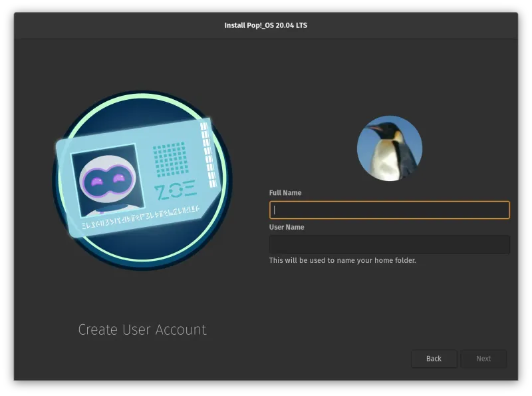Click the Next button

(x=483, y=359)
